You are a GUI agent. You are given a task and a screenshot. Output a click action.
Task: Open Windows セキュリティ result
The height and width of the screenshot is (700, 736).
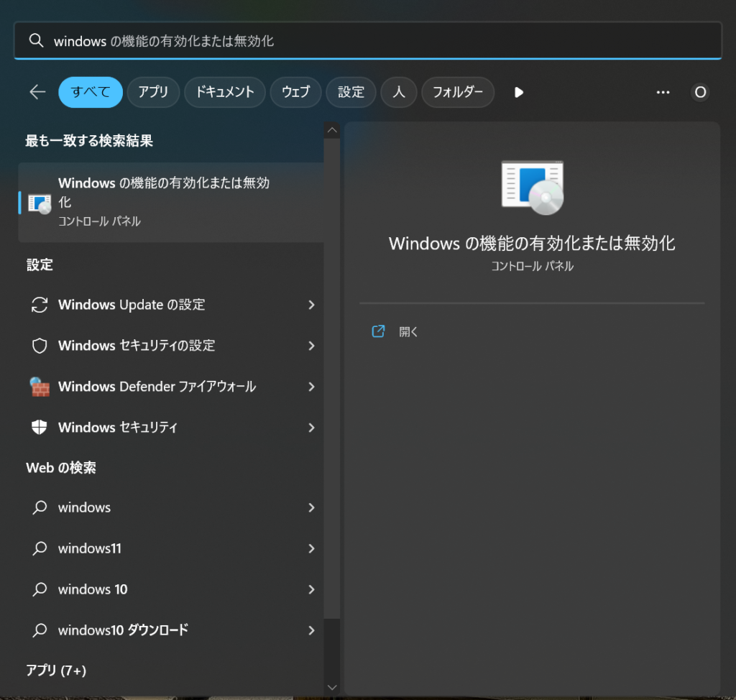(x=171, y=427)
